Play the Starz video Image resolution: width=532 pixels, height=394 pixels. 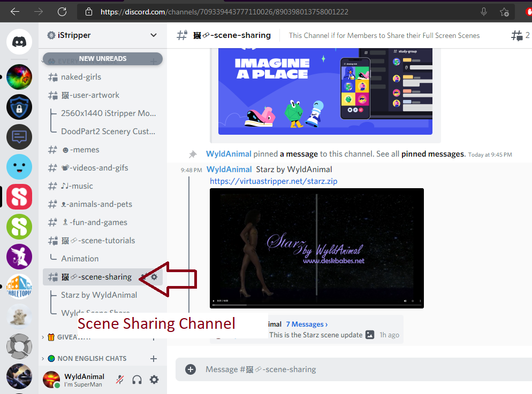[214, 301]
